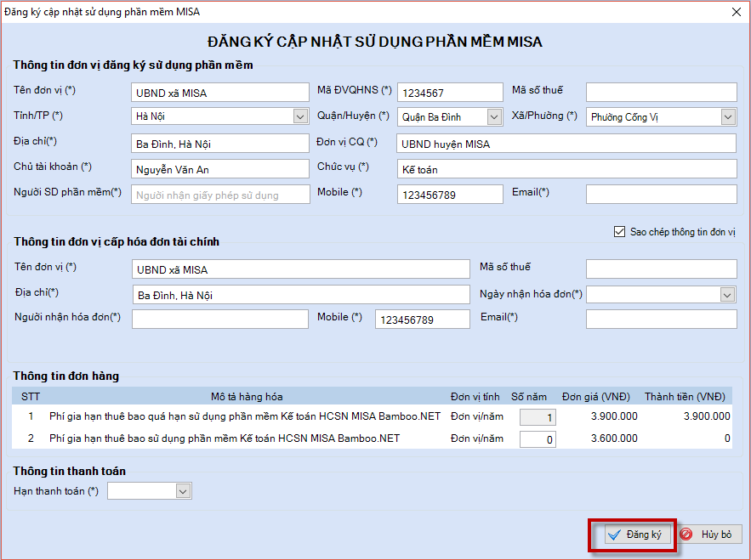The image size is (751, 560).
Task: Click the Mobile field in registration section
Action: (x=450, y=195)
